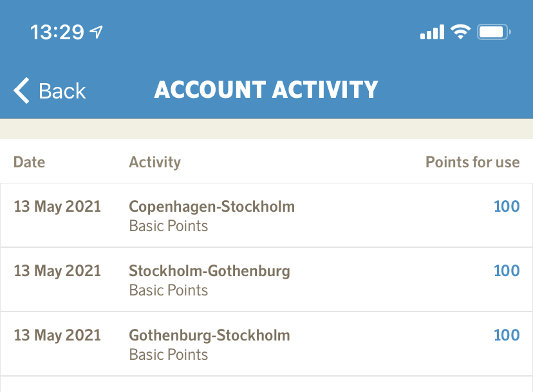Viewport: 533px width, 392px height.
Task: Tap Basic Points under Gothenburg-Stockholm
Action: tap(169, 355)
